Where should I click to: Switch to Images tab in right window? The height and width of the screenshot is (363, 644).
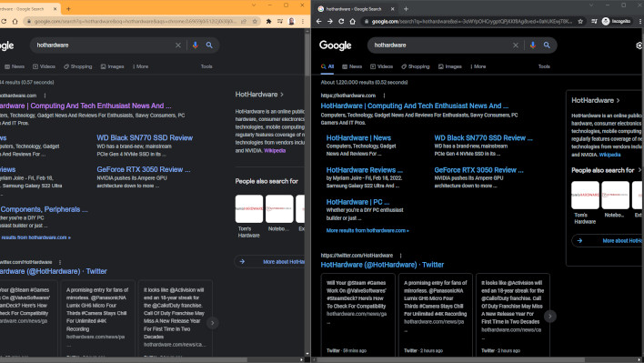click(449, 66)
